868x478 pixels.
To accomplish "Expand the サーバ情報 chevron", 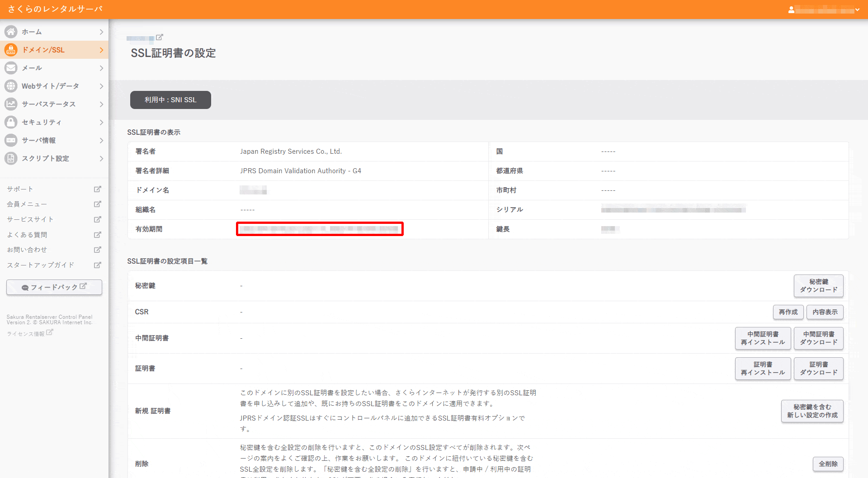I will coord(101,140).
